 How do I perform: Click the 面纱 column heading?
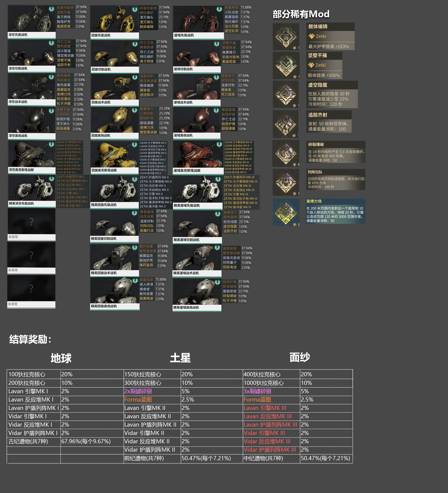tap(300, 357)
